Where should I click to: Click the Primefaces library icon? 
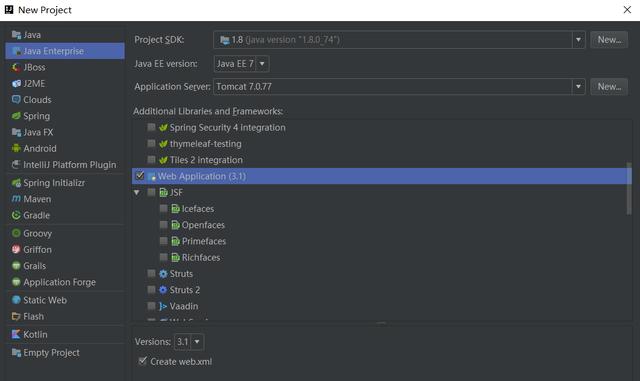click(x=176, y=241)
